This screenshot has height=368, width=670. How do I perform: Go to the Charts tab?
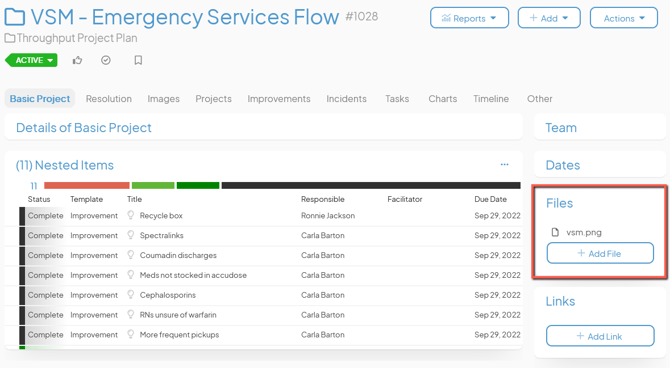443,99
